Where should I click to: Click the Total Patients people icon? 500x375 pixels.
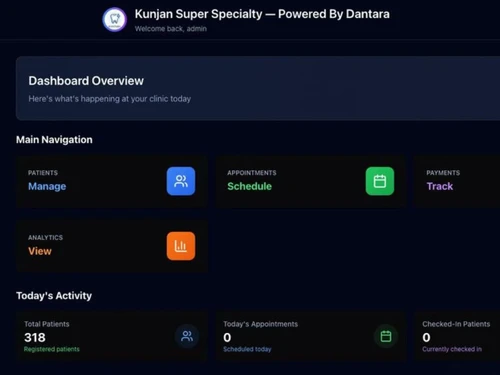point(187,336)
